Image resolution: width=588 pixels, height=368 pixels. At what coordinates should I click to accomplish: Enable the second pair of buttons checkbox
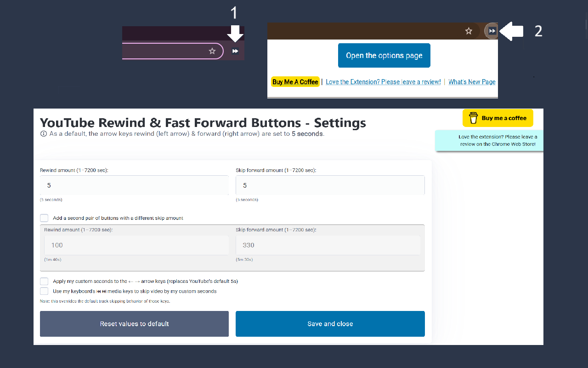pos(44,218)
